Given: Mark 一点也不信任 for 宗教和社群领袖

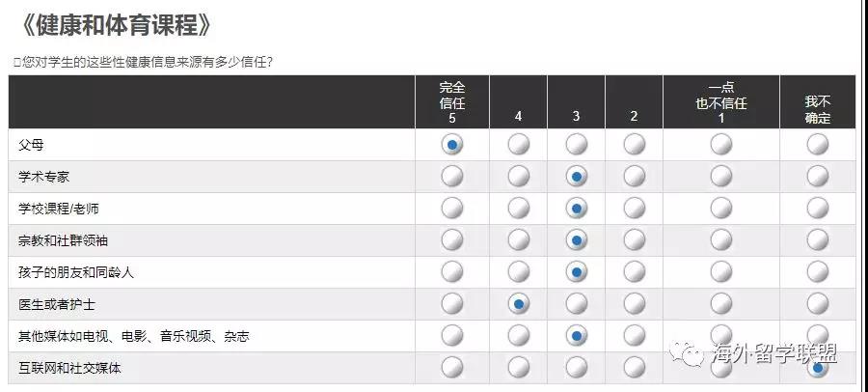Looking at the screenshot, I should [721, 240].
